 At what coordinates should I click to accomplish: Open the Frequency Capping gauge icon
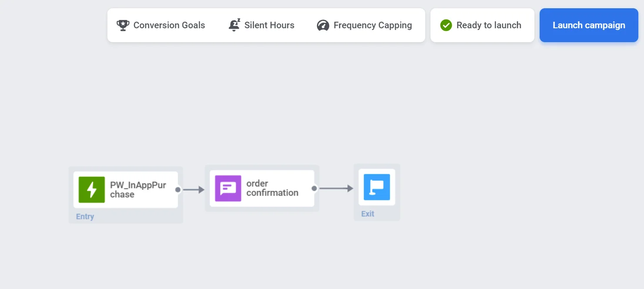(x=323, y=25)
